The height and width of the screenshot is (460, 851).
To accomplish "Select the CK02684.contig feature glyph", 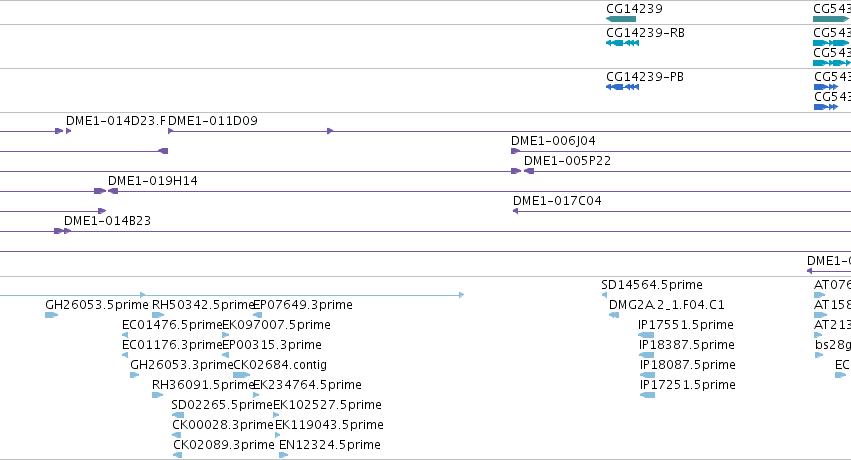I will [x=242, y=375].
